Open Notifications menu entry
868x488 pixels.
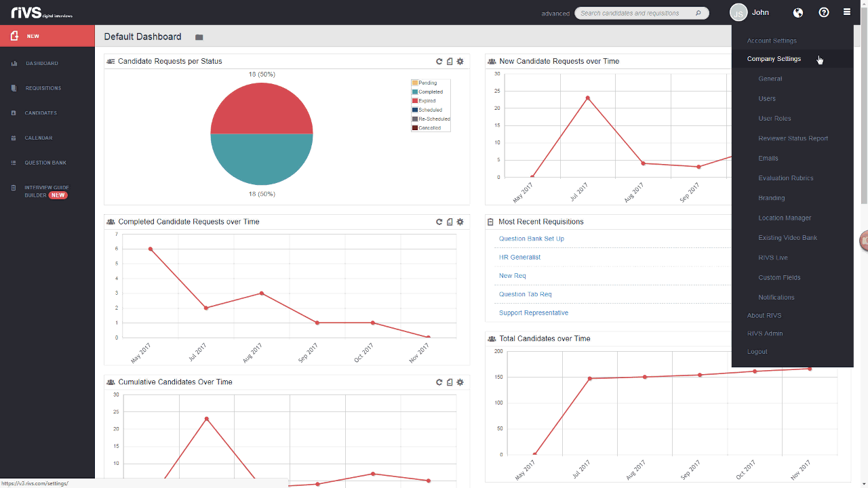click(x=776, y=298)
